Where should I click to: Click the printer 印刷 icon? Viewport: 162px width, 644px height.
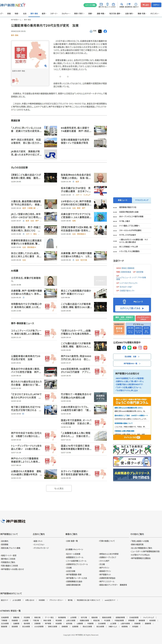point(93,31)
